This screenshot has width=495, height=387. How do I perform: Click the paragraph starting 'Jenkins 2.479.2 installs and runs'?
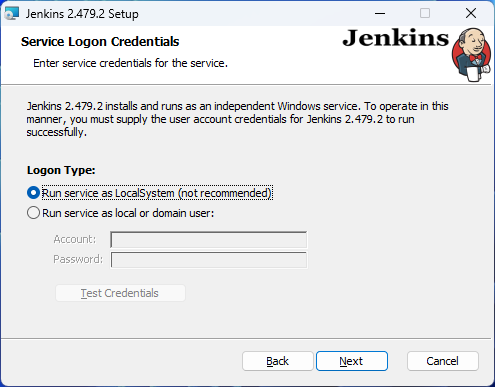click(237, 119)
